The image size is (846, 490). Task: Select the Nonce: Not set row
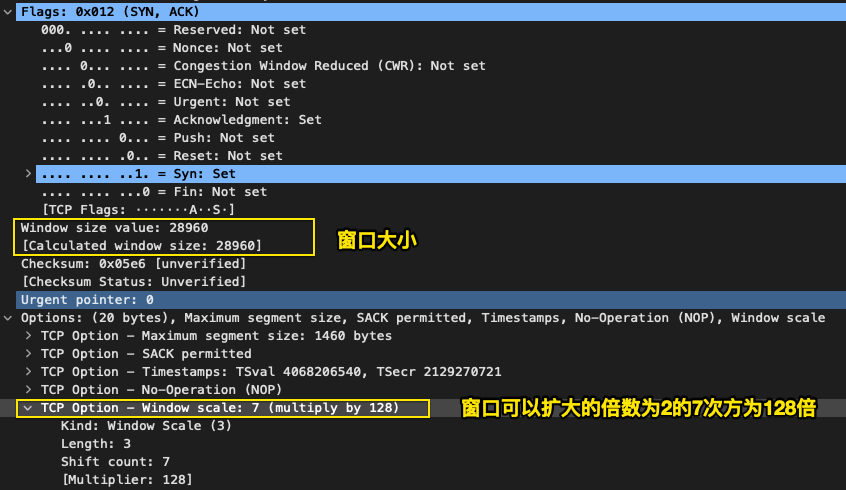[161, 47]
